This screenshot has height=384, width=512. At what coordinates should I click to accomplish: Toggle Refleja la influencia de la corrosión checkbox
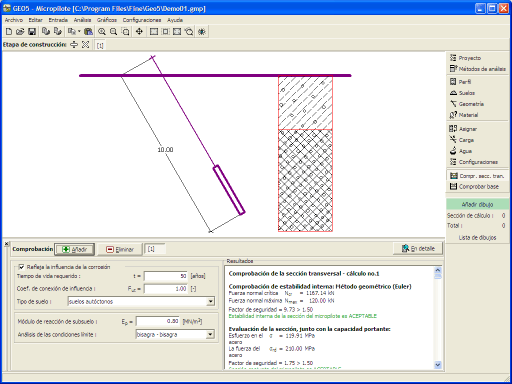click(x=22, y=267)
